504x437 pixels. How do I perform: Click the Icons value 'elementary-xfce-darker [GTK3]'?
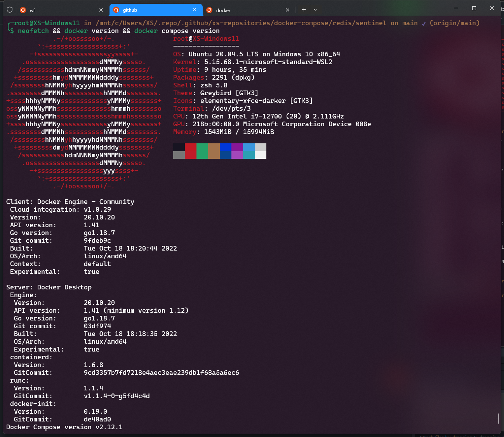(257, 101)
